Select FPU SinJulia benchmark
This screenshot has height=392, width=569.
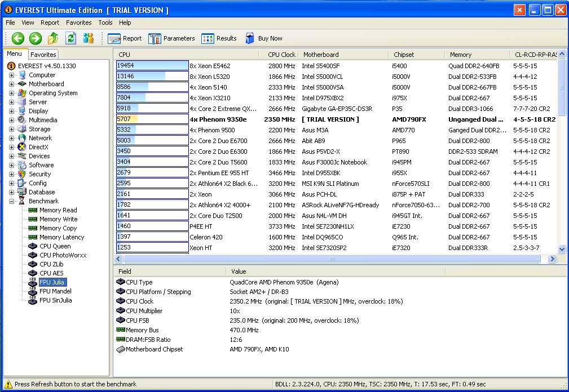pyautogui.click(x=55, y=300)
